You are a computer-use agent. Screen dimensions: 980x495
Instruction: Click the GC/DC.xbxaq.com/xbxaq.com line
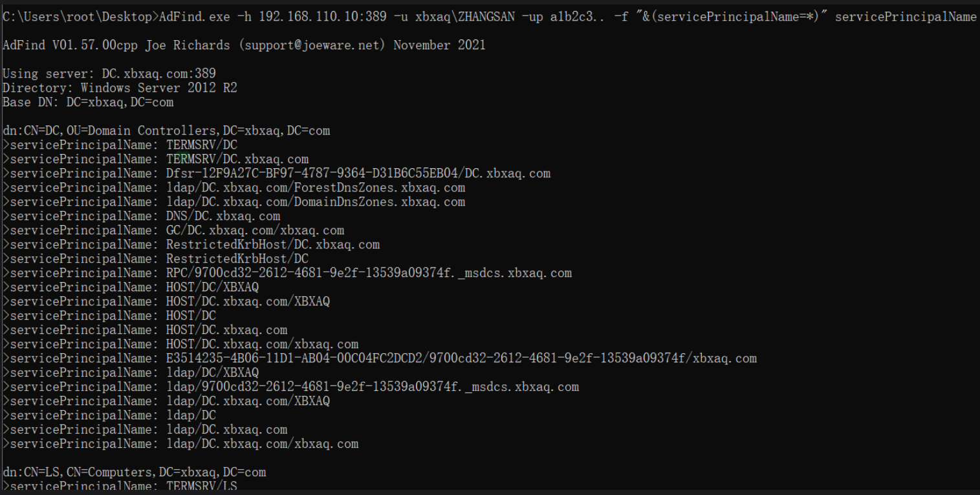point(173,230)
